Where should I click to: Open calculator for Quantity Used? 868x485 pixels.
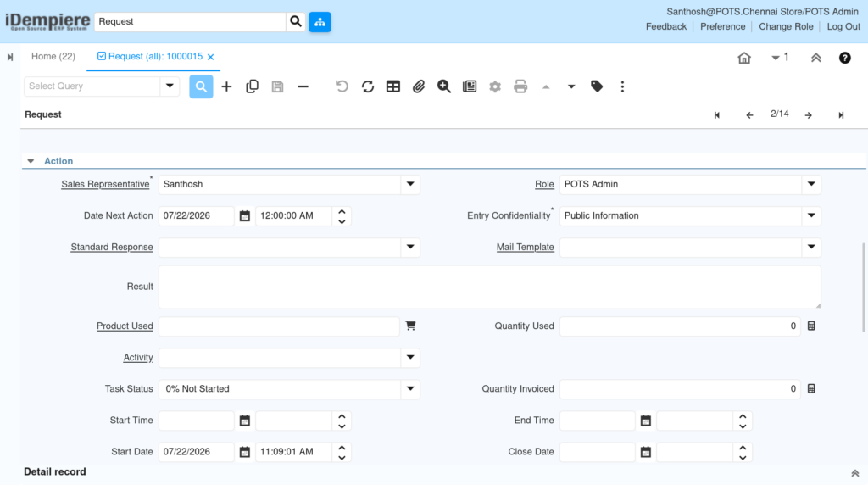(x=811, y=326)
